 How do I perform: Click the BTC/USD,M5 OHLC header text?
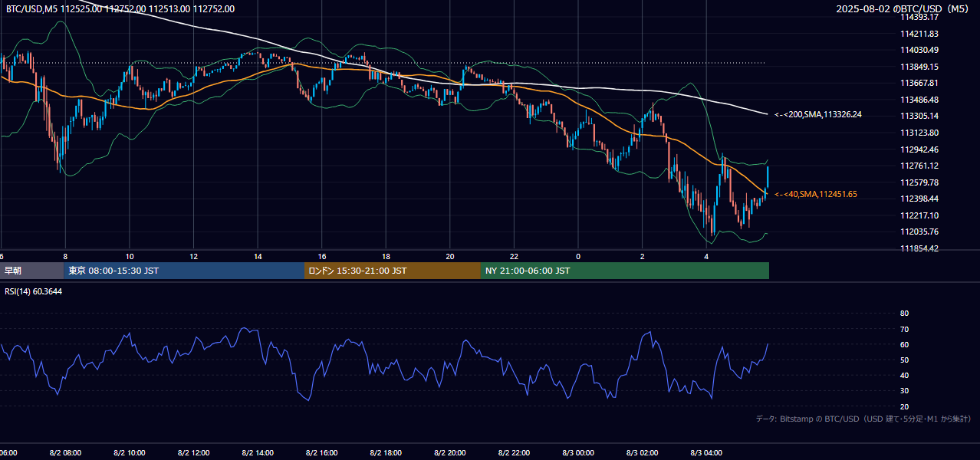[120, 8]
